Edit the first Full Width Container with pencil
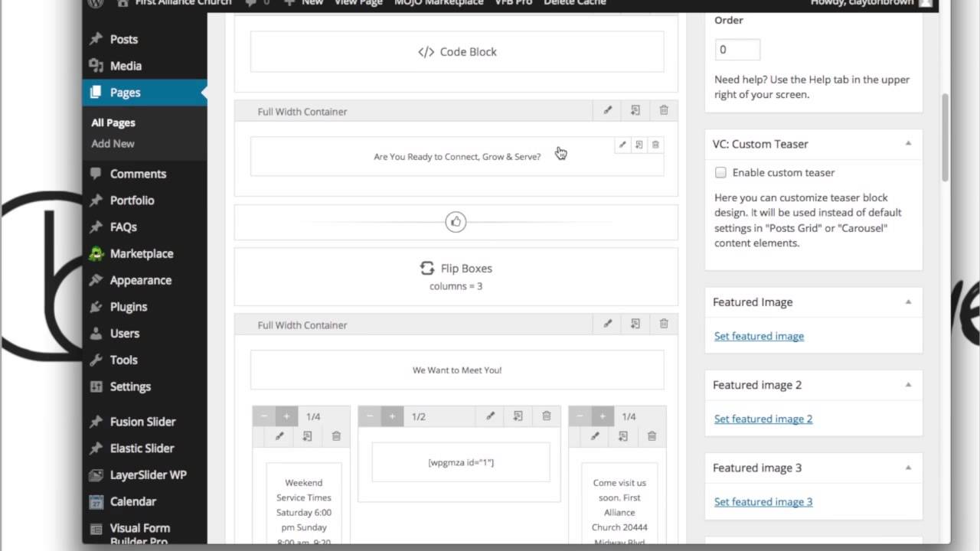 coord(608,110)
